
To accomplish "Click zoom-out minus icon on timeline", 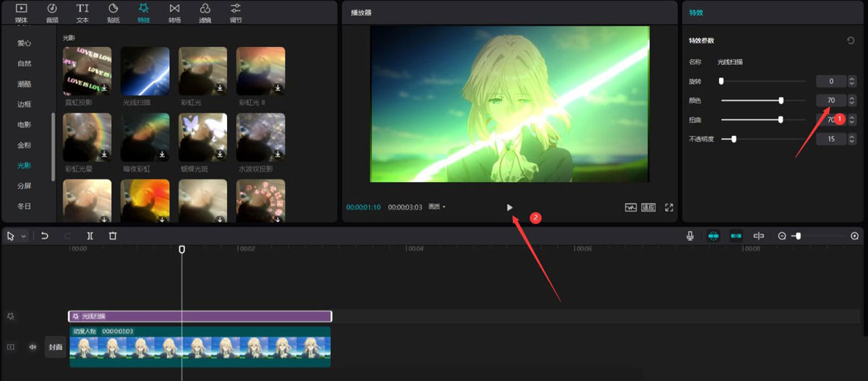I will point(782,236).
